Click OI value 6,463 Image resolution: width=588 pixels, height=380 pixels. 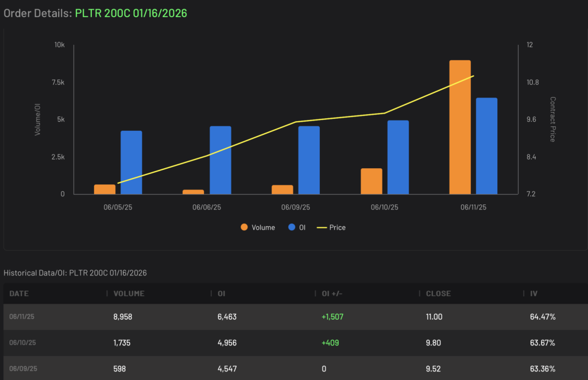coord(227,317)
